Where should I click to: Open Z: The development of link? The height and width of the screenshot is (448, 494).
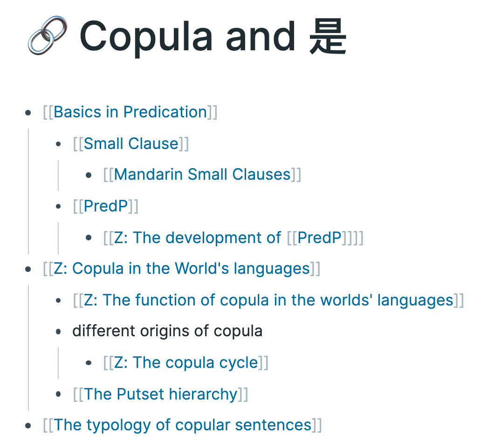197,238
